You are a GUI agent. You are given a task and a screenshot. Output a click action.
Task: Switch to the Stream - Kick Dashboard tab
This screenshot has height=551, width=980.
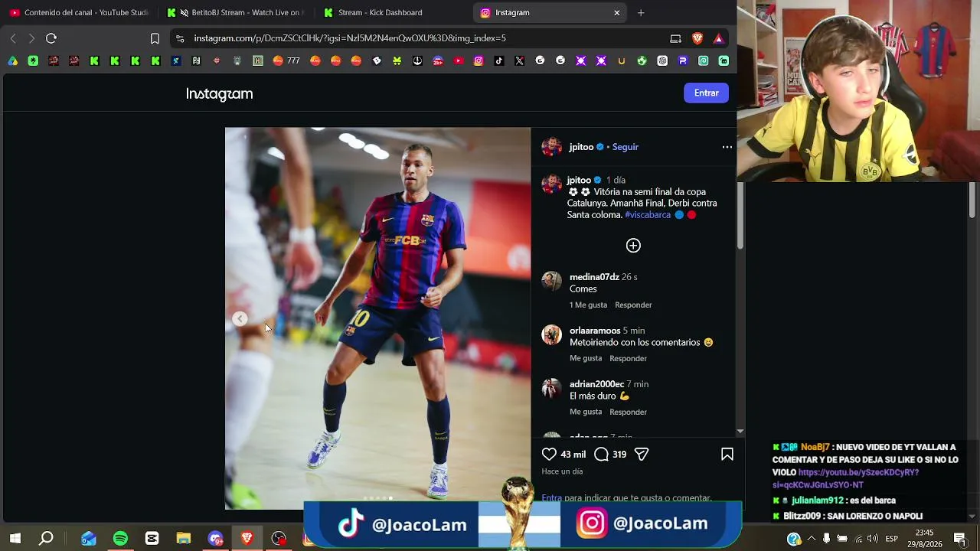pos(392,12)
